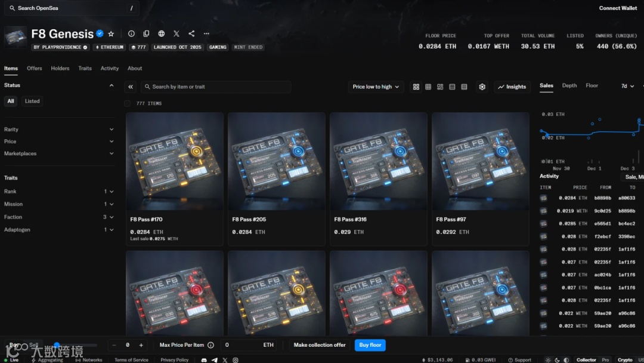Image resolution: width=644 pixels, height=363 pixels.
Task: Open X link in footer
Action: 225,359
